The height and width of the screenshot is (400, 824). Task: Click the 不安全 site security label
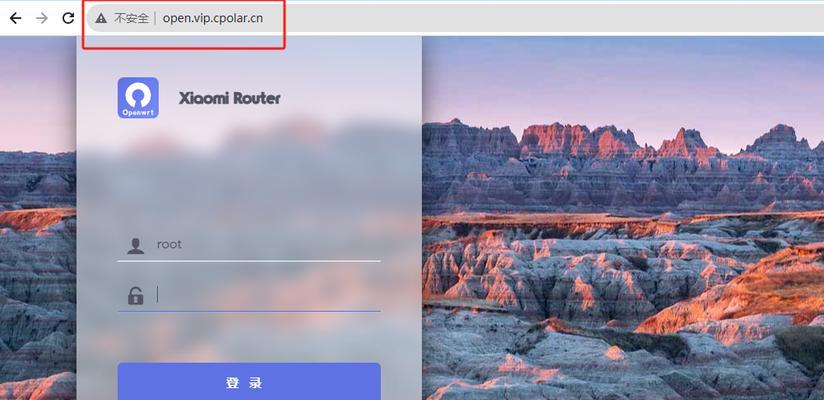[131, 19]
